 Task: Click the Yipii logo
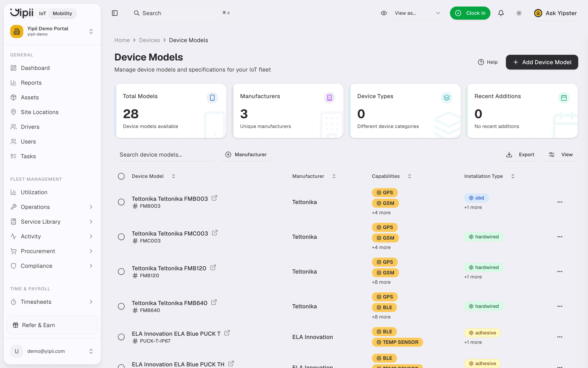(22, 13)
